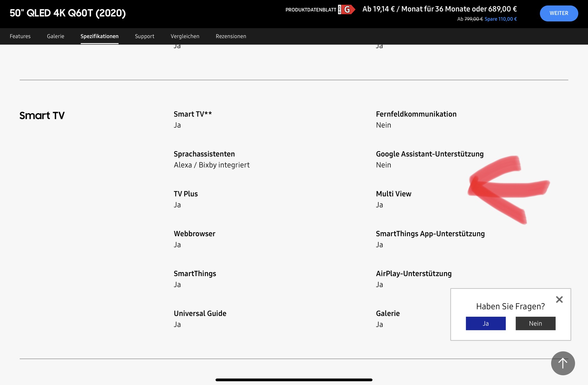The height and width of the screenshot is (385, 588).
Task: Close the Haben Sie Fragen popup
Action: click(x=559, y=299)
